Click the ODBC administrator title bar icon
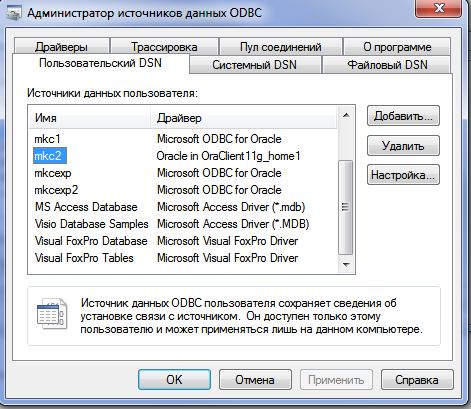Viewport: 471px width, 409px height. (x=14, y=13)
